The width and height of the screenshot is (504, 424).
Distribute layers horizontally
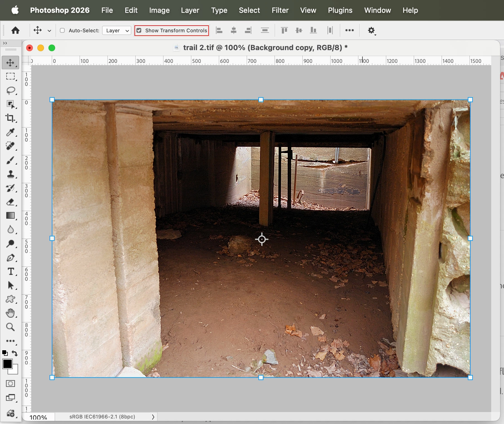[x=330, y=30]
